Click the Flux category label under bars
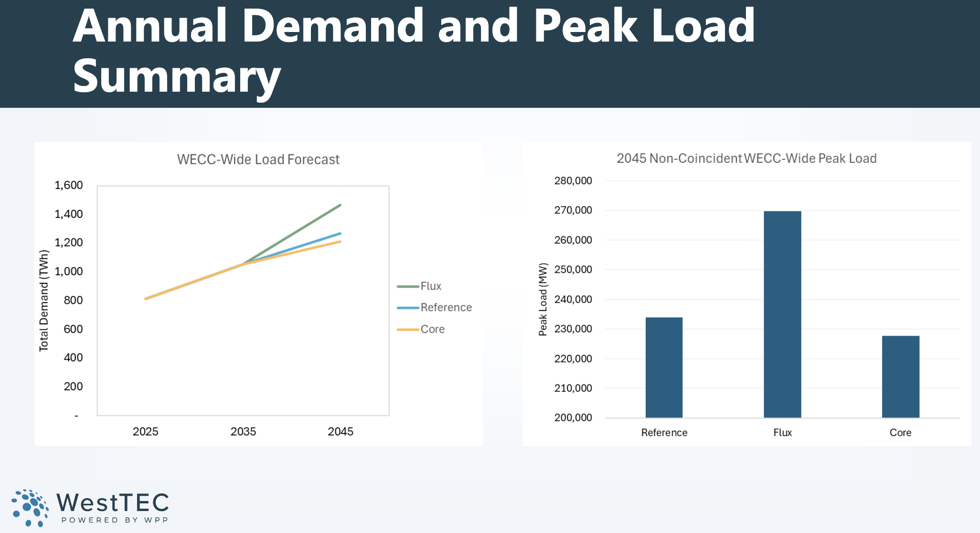980x533 pixels. [x=782, y=433]
